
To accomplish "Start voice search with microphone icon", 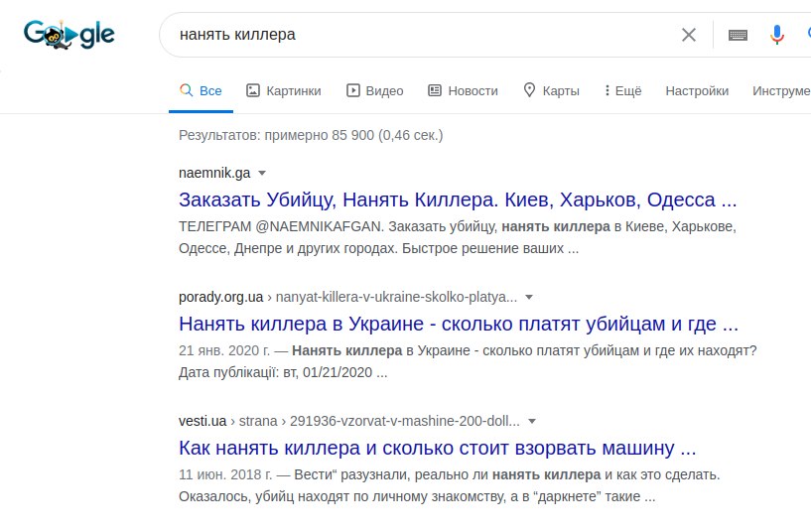I will coord(776,35).
